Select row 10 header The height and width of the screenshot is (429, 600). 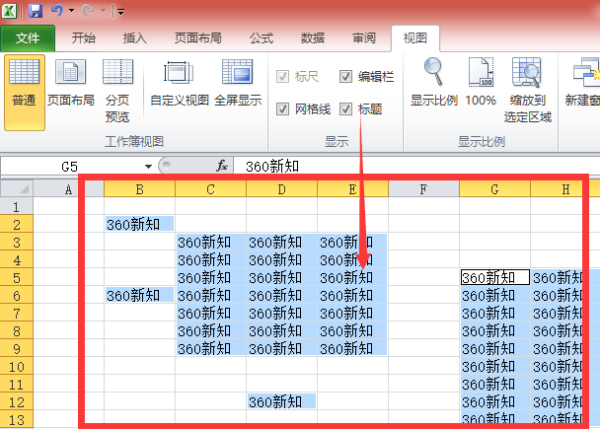16,367
